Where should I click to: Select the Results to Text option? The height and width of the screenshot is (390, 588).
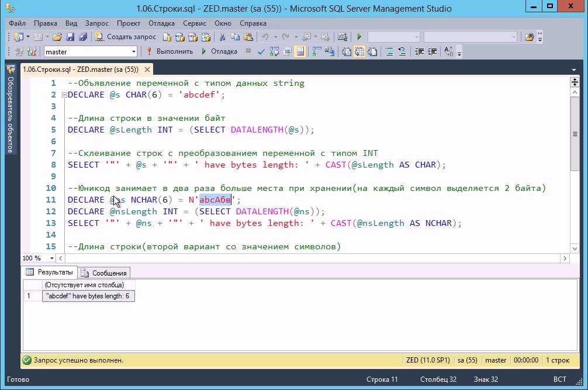click(347, 51)
